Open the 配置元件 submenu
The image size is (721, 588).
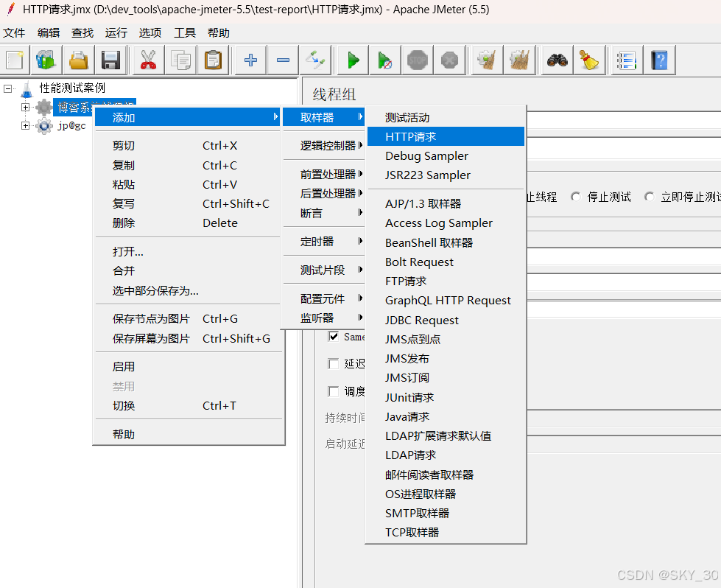click(324, 299)
